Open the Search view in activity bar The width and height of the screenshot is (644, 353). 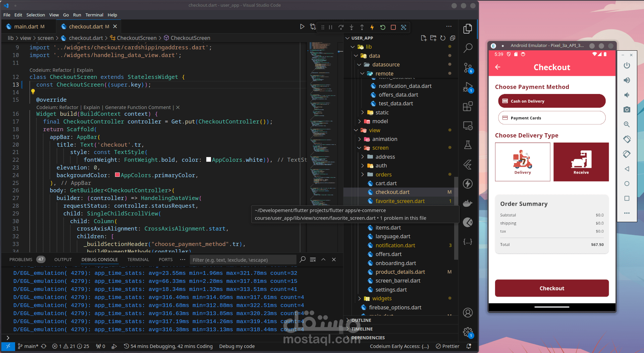point(468,48)
